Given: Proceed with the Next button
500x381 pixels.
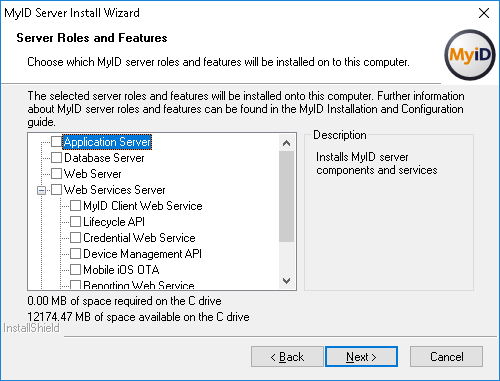Looking at the screenshot, I should [x=361, y=357].
